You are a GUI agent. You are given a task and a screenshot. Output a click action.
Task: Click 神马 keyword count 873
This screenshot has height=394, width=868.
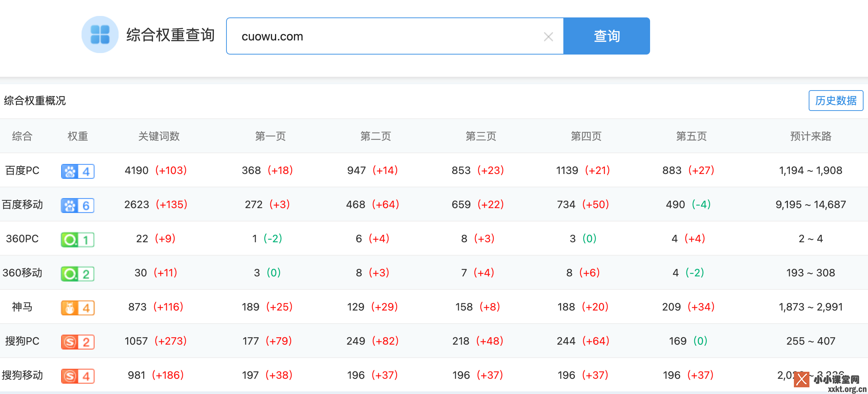[x=138, y=307]
